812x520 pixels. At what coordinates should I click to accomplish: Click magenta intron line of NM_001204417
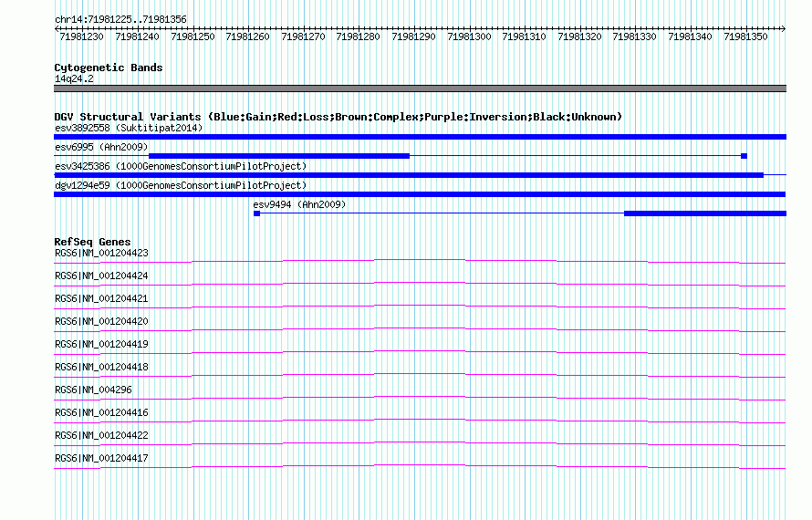[x=420, y=465]
